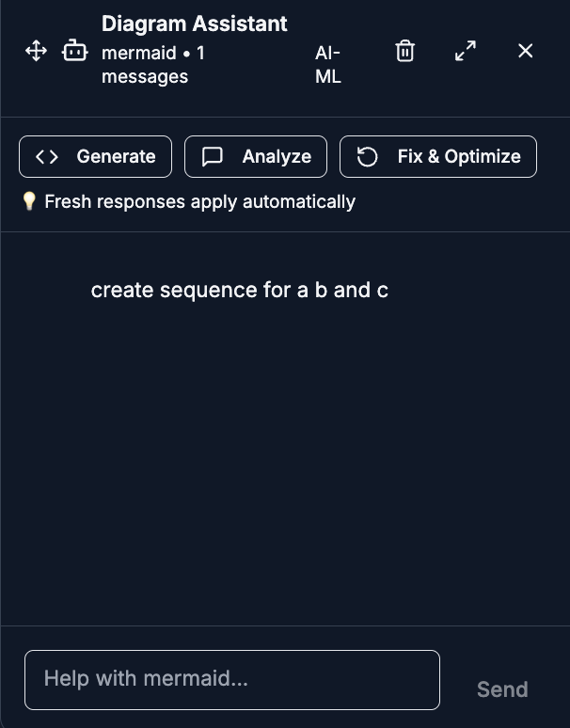Viewport: 570px width, 728px height.
Task: Click the empty chat area below the message
Action: tap(285, 470)
